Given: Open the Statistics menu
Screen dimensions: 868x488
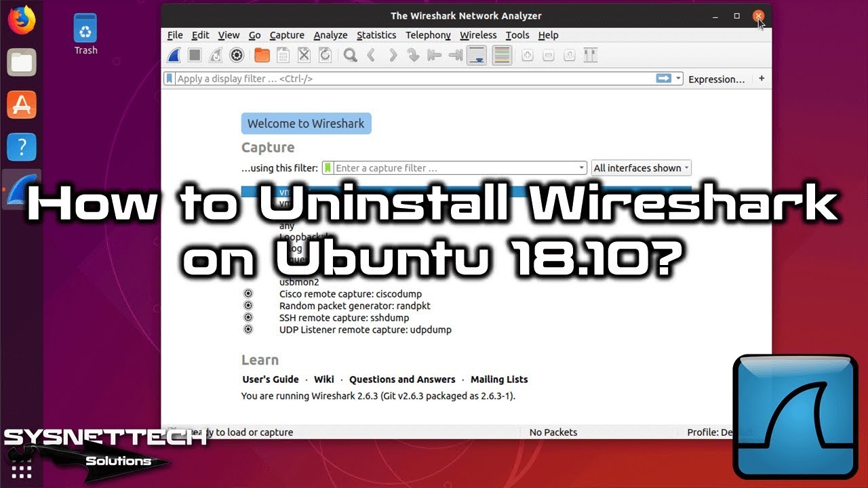Looking at the screenshot, I should click(x=376, y=35).
